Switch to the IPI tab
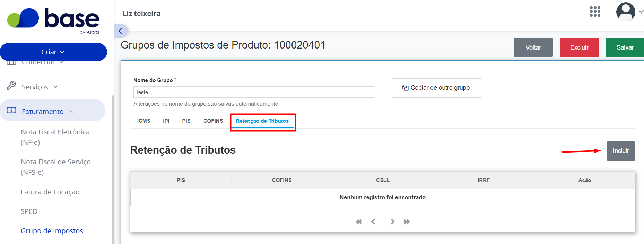This screenshot has height=244, width=644. 166,121
